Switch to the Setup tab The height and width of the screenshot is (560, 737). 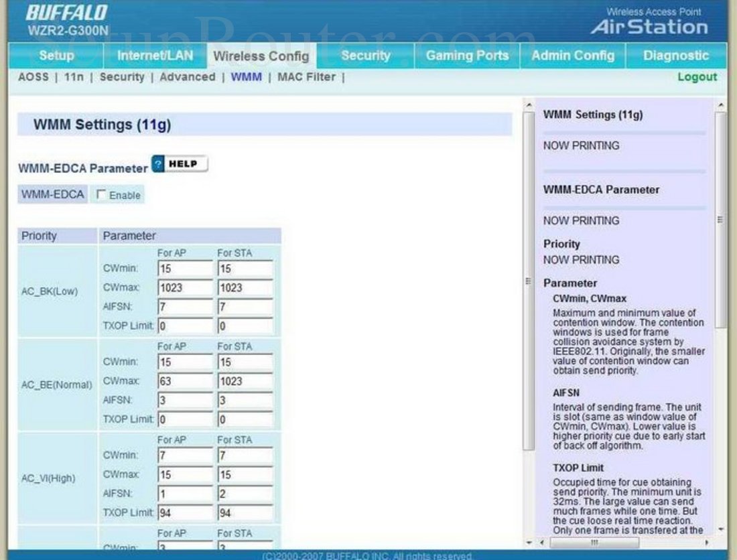pos(56,56)
